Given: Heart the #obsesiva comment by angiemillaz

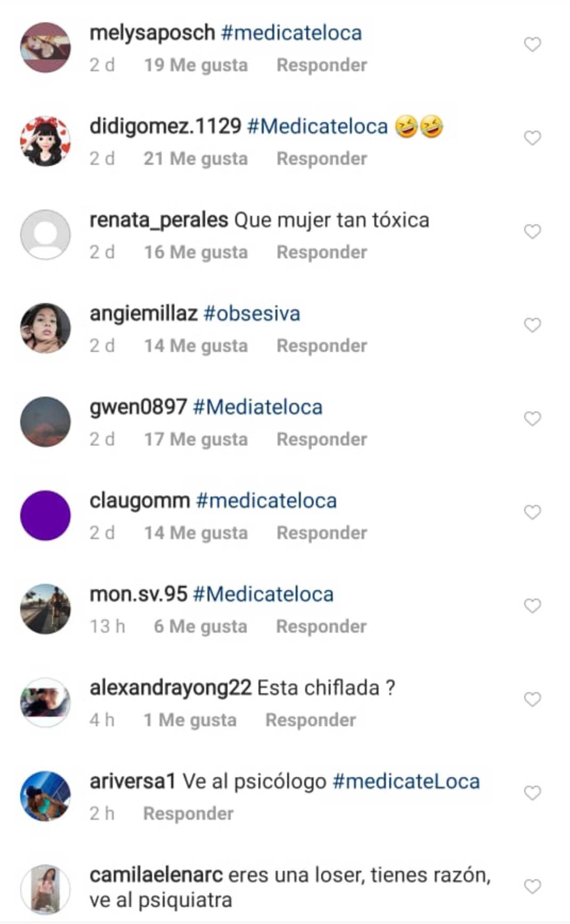Looking at the screenshot, I should [532, 325].
